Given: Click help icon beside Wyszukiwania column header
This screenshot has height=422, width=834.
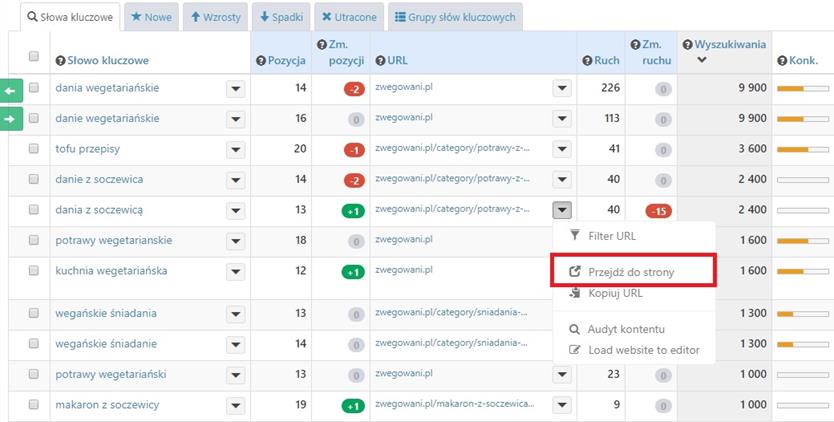Looking at the screenshot, I should click(687, 44).
